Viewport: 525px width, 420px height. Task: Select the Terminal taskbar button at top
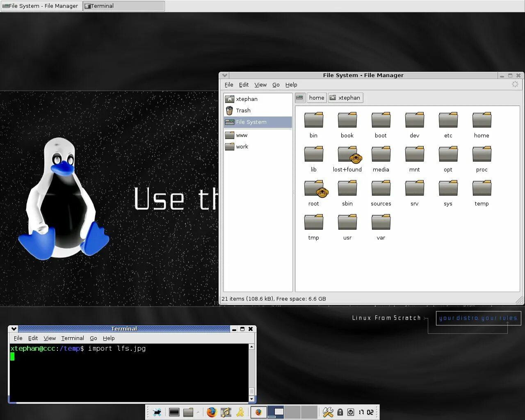(x=124, y=6)
